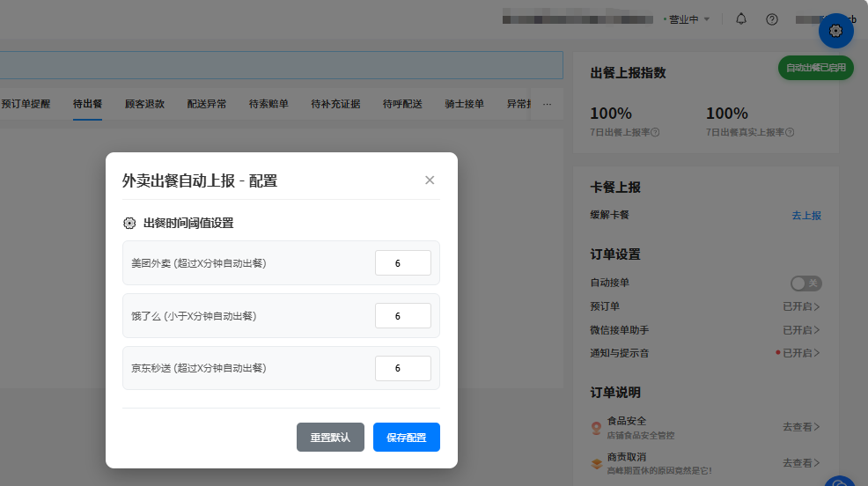The height and width of the screenshot is (486, 868).
Task: Open the 顾客退款 tab
Action: (144, 104)
